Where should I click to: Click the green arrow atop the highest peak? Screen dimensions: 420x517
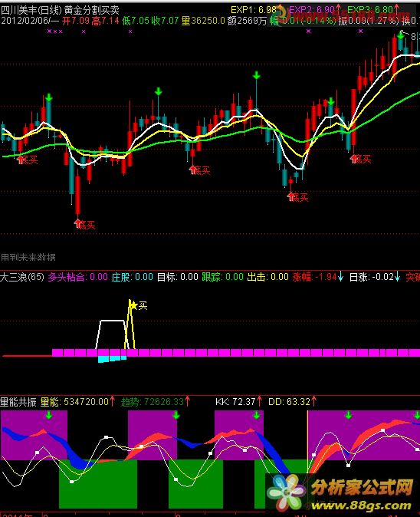click(x=401, y=35)
